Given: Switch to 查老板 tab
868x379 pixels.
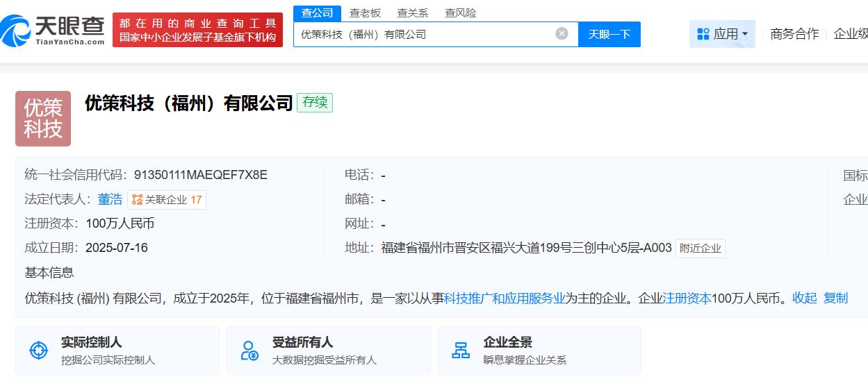Looking at the screenshot, I should pos(365,12).
